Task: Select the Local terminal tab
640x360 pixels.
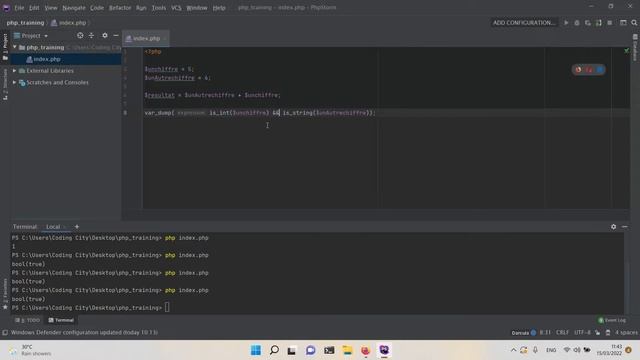Action: [53, 227]
